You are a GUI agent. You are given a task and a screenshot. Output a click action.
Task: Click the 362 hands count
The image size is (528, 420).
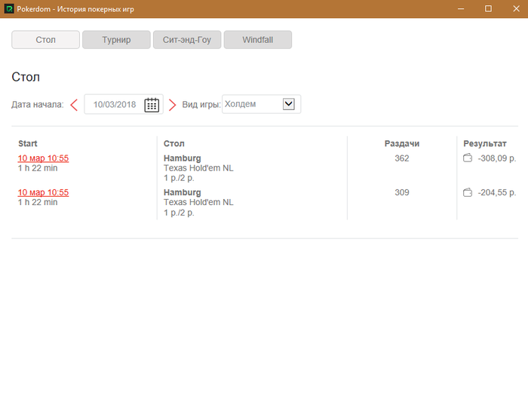[x=402, y=158]
